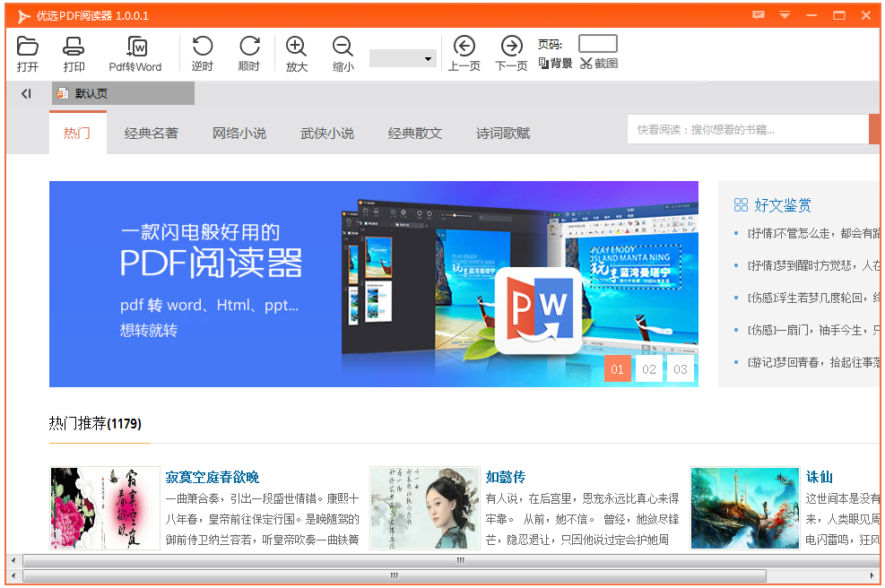
Task: Rotate page counterclockwise with 逆时
Action: [x=202, y=53]
